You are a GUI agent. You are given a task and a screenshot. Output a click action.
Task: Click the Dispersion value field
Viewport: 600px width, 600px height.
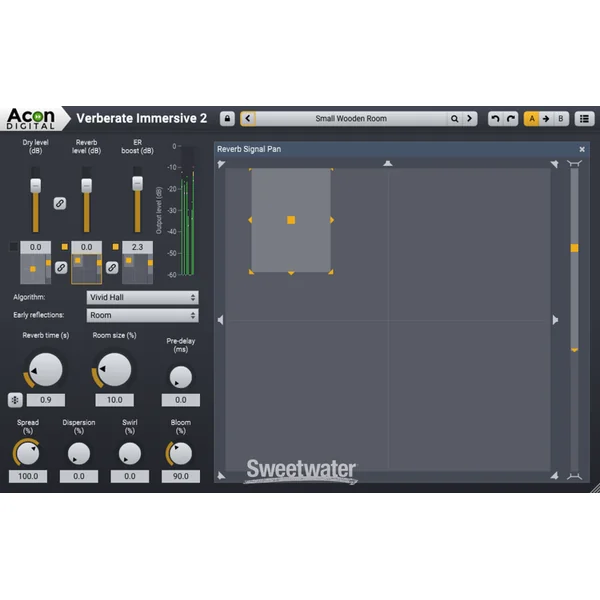tap(79, 476)
